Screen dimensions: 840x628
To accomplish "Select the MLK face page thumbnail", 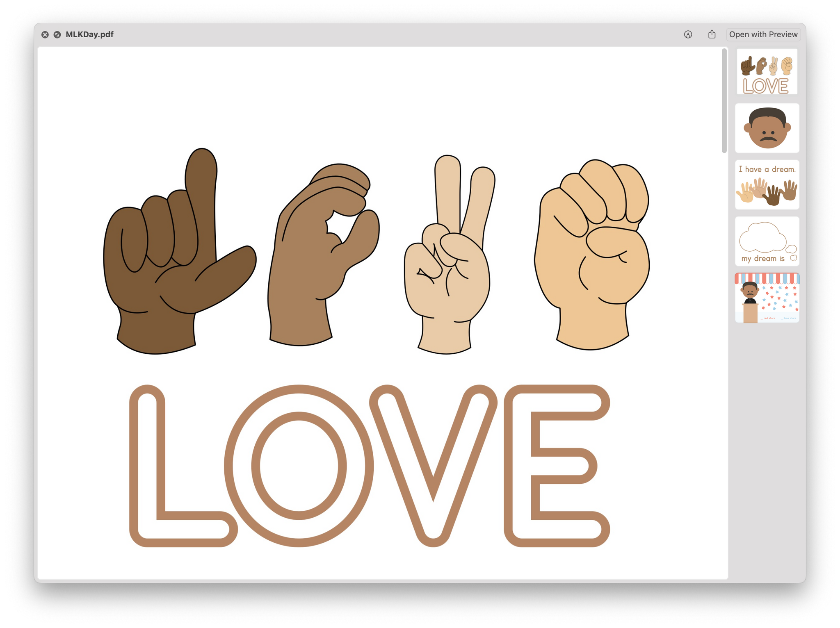I will 767,128.
